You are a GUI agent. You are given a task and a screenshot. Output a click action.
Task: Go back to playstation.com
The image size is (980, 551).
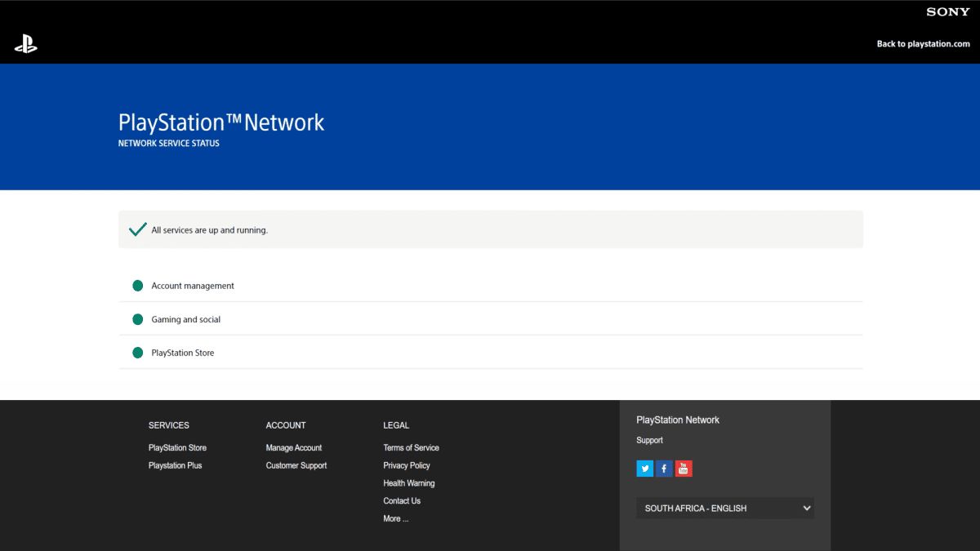coord(923,44)
